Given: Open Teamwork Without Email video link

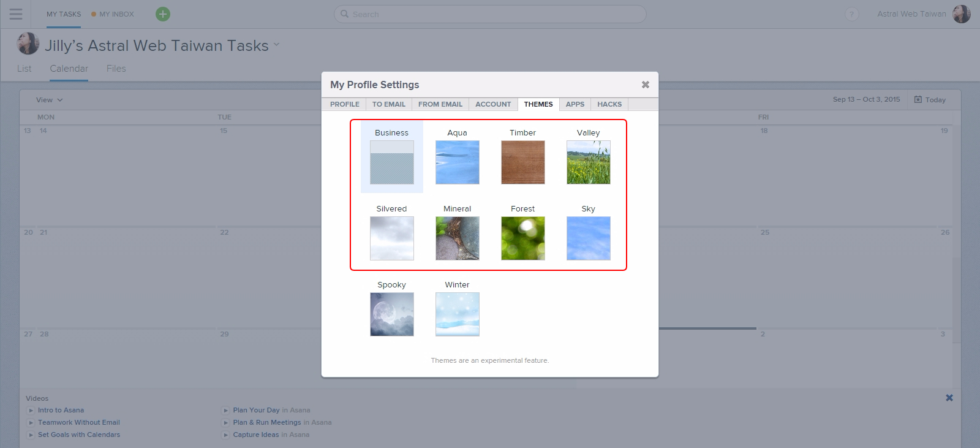Looking at the screenshot, I should (78, 422).
